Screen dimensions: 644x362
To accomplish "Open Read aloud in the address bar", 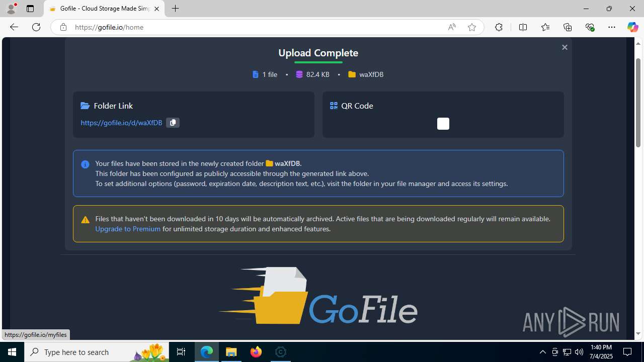I will 452,27.
